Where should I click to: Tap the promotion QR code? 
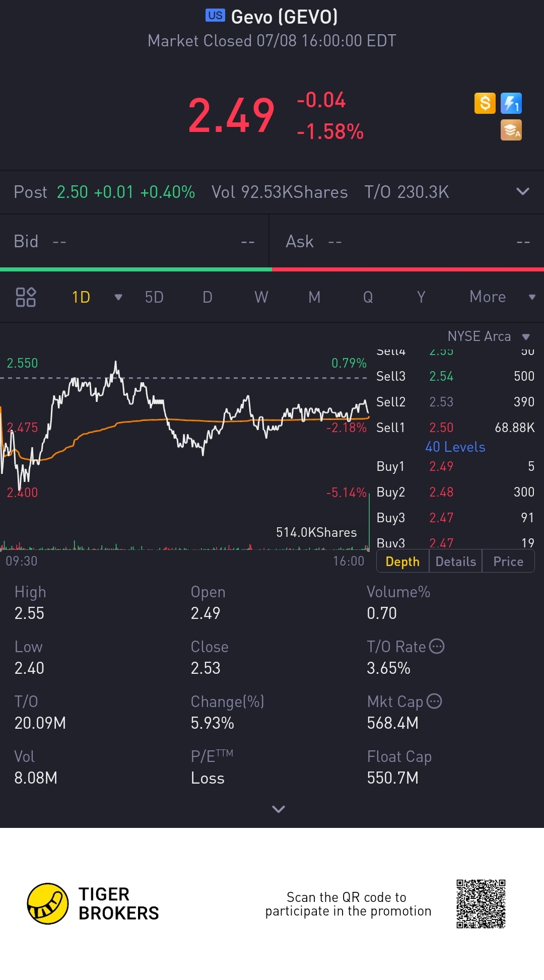point(481,904)
